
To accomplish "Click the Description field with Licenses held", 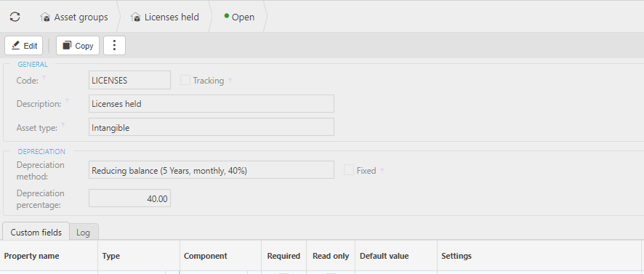I will (212, 104).
